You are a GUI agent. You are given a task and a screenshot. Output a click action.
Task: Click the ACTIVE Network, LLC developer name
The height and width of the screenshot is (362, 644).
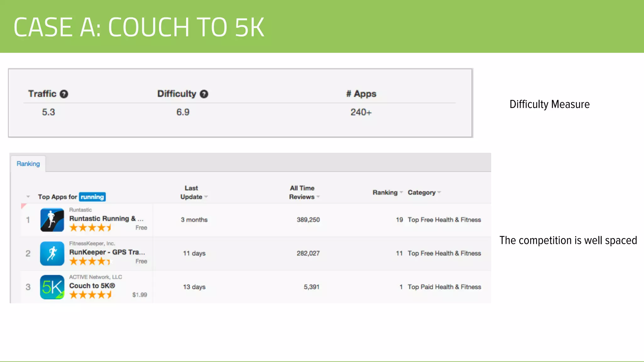tap(96, 277)
